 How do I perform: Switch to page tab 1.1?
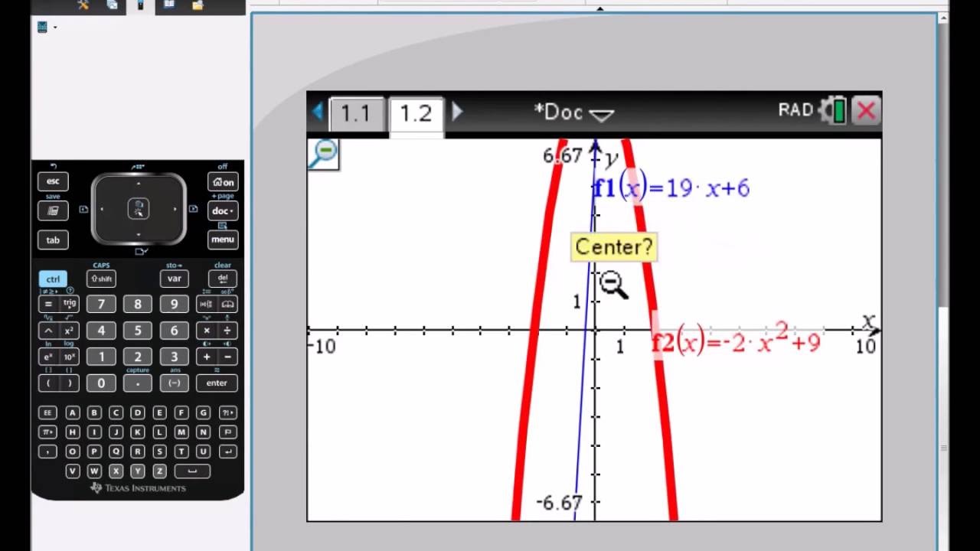355,114
